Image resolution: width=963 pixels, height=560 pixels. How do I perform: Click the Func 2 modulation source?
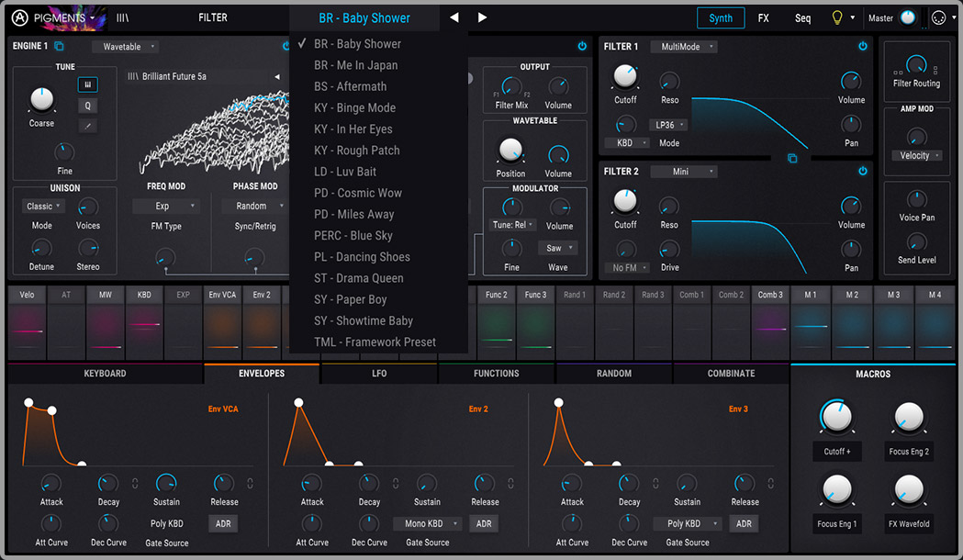497,322
